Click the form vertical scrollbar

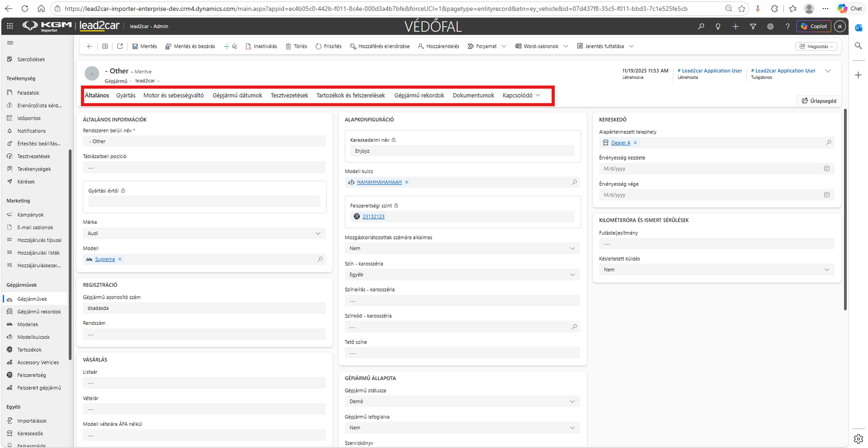pos(845,209)
